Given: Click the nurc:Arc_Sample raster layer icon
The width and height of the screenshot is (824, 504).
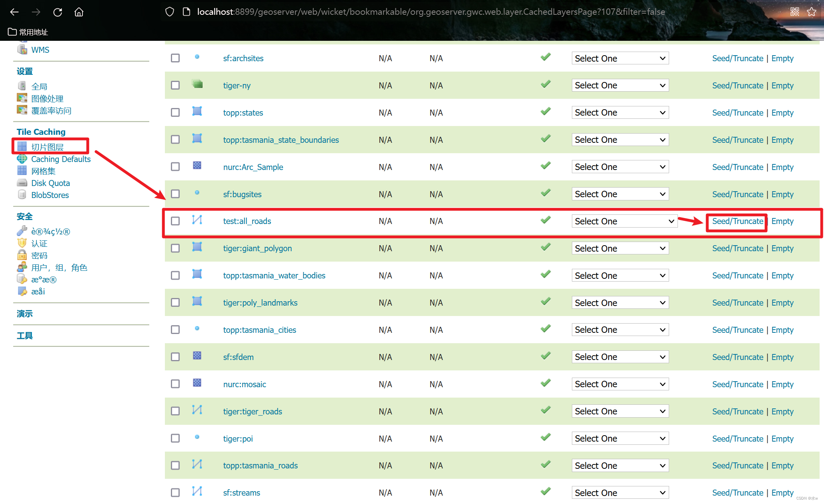Looking at the screenshot, I should coord(197,166).
